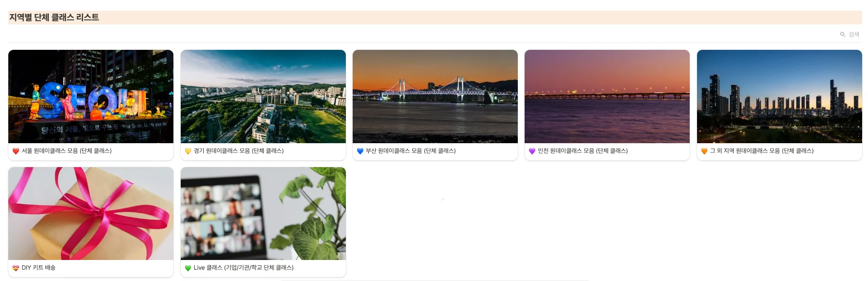Open DIY 키트 배송 page link
The width and height of the screenshot is (868, 281).
(x=39, y=268)
